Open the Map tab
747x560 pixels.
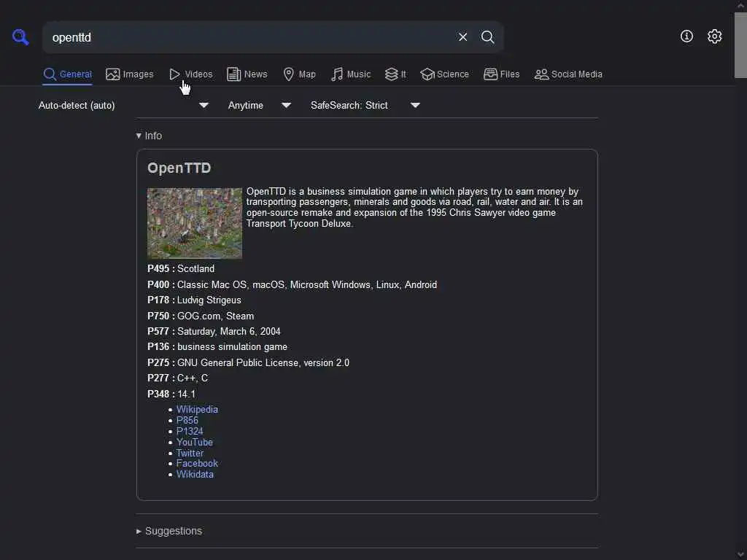[299, 74]
